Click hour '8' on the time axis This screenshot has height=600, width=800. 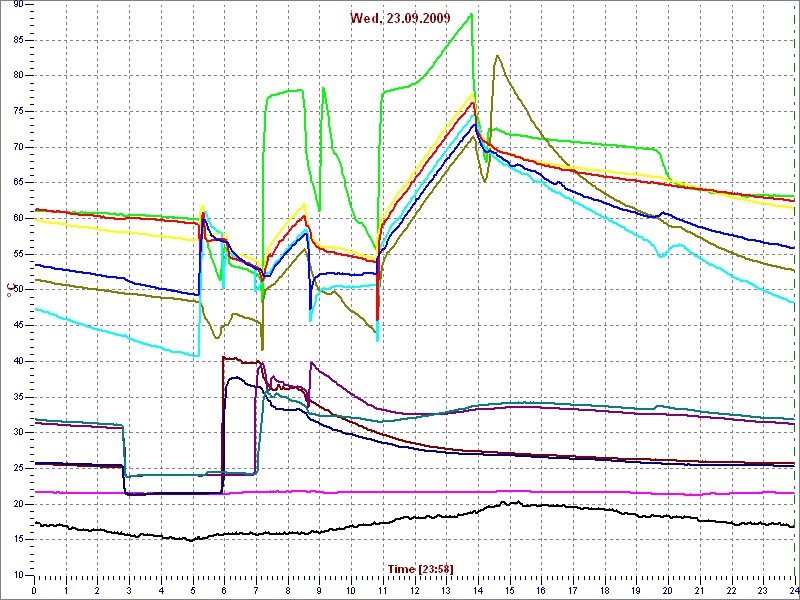pos(287,590)
